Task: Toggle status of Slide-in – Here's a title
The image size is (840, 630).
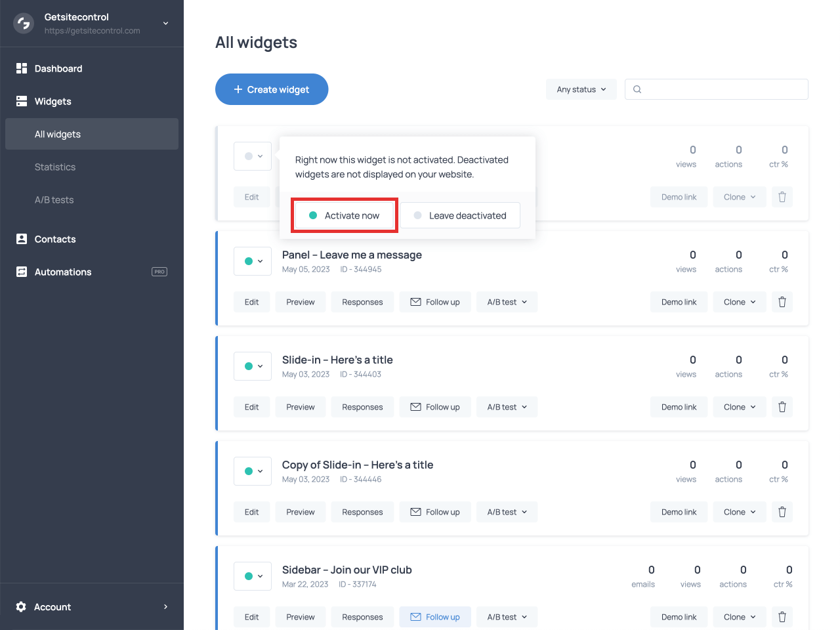Action: click(253, 366)
